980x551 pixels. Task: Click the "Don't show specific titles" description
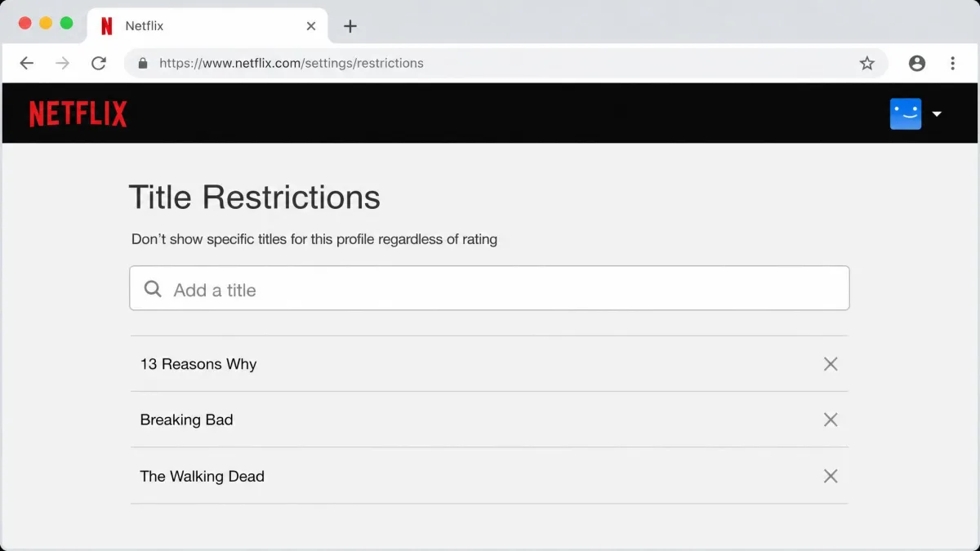click(x=314, y=239)
